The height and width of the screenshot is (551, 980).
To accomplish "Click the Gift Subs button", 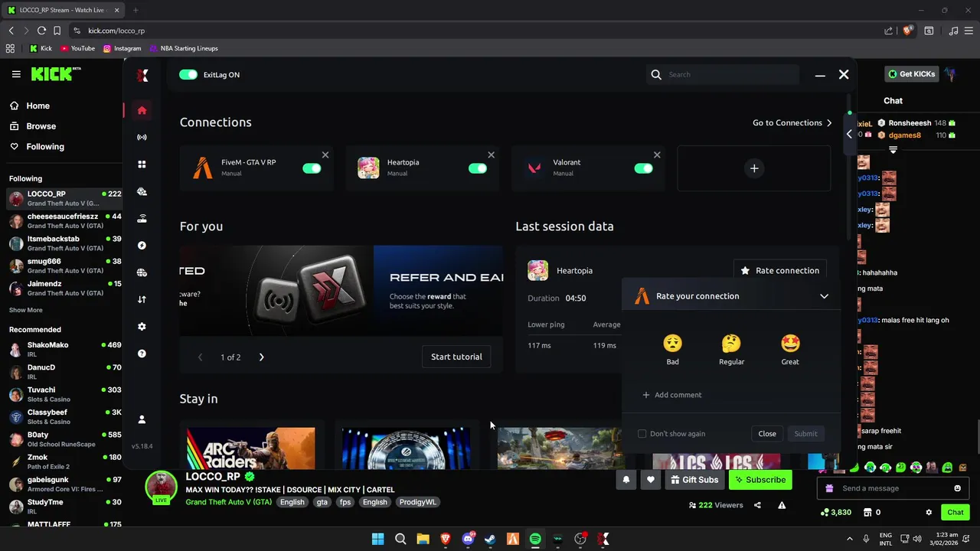I will click(x=694, y=480).
